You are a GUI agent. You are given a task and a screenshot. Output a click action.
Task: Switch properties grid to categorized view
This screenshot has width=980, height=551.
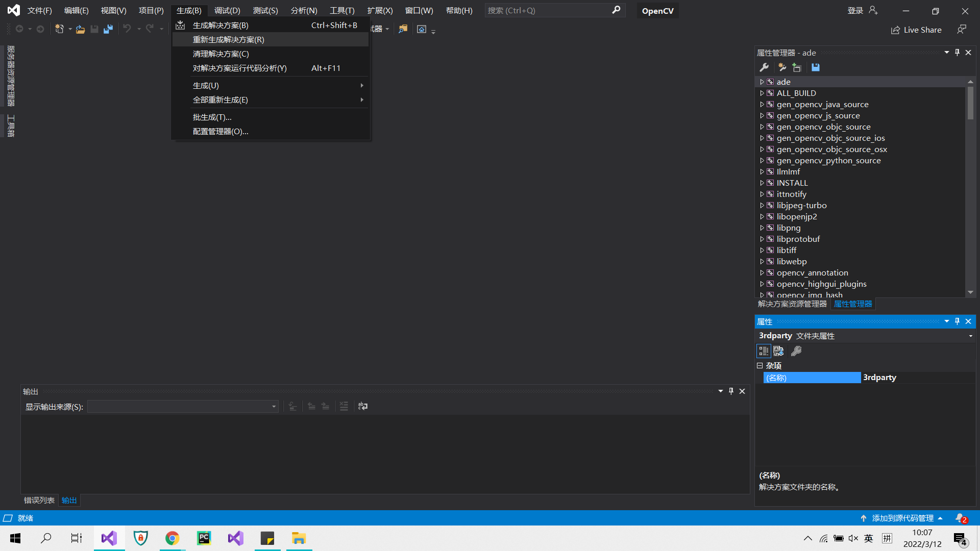(764, 351)
